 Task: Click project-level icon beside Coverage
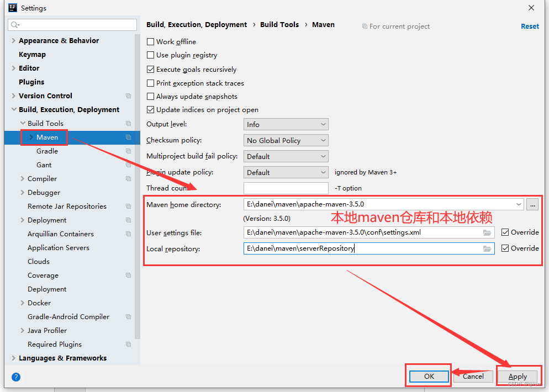[x=129, y=276]
